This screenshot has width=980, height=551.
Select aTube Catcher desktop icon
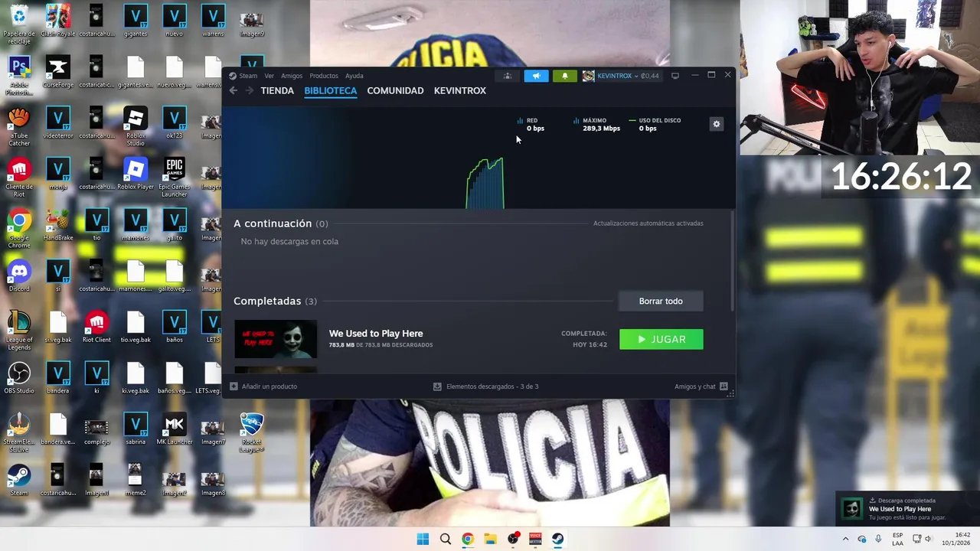[19, 126]
